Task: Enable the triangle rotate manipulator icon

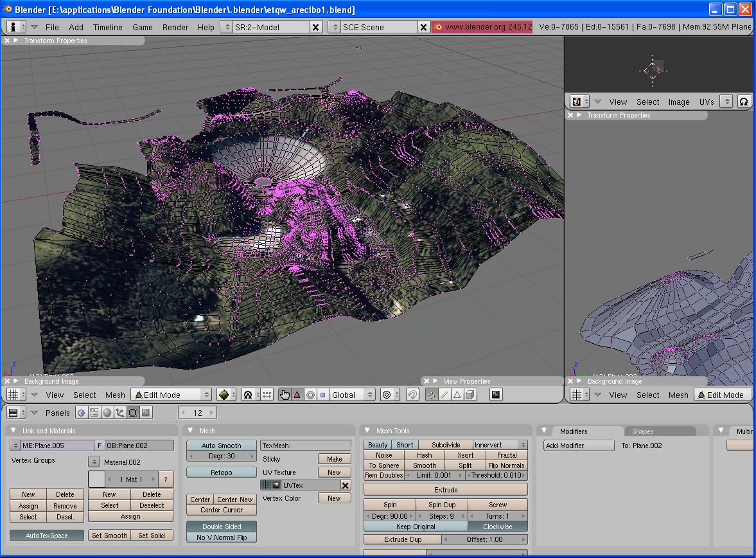Action: click(297, 395)
